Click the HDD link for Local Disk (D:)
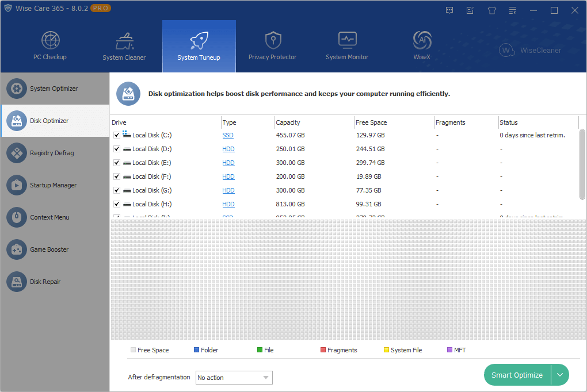The width and height of the screenshot is (587, 392). [x=228, y=149]
